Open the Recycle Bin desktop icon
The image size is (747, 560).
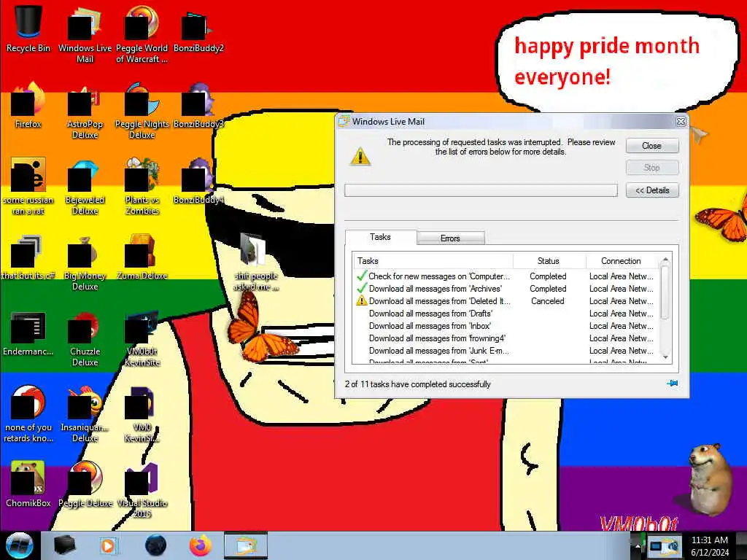click(28, 28)
